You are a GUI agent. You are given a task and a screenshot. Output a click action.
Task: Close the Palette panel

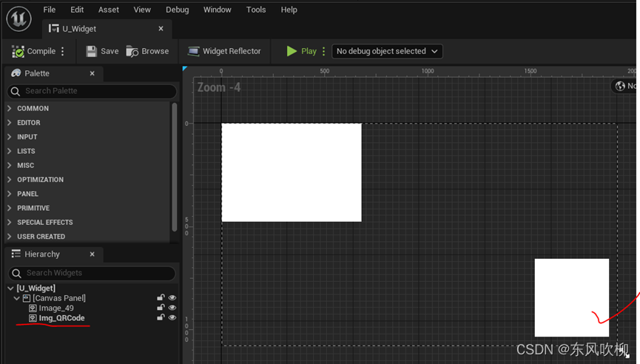(x=92, y=73)
